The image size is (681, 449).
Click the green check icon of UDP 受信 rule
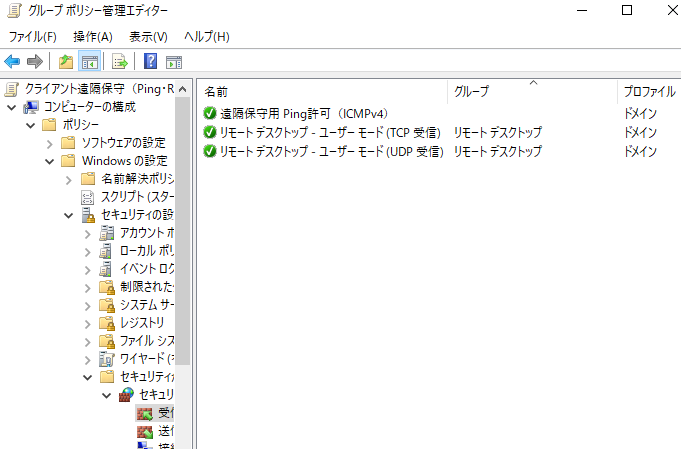coord(210,151)
